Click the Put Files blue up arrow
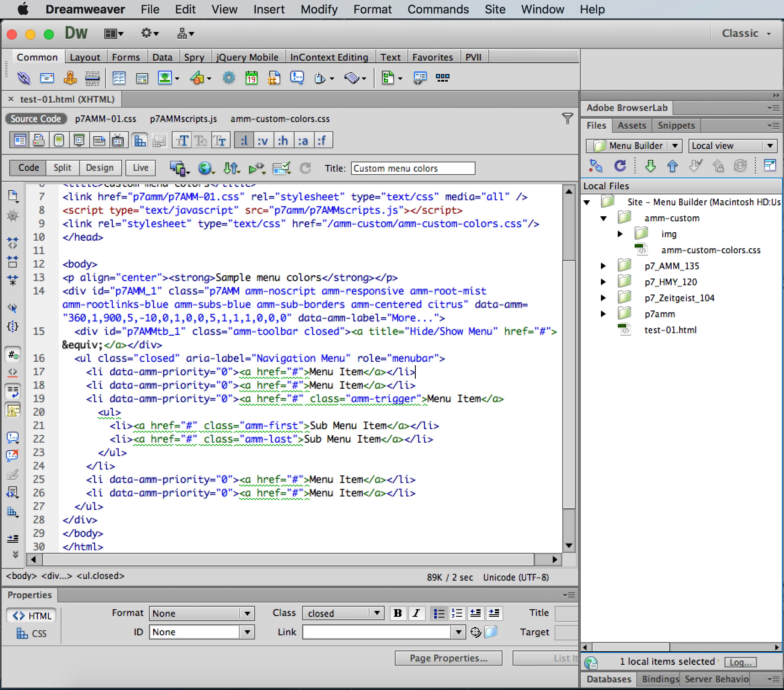784x690 pixels. pos(672,166)
